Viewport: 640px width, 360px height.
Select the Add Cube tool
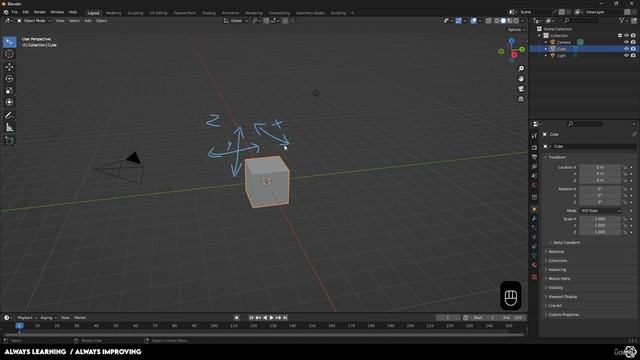tap(9, 141)
